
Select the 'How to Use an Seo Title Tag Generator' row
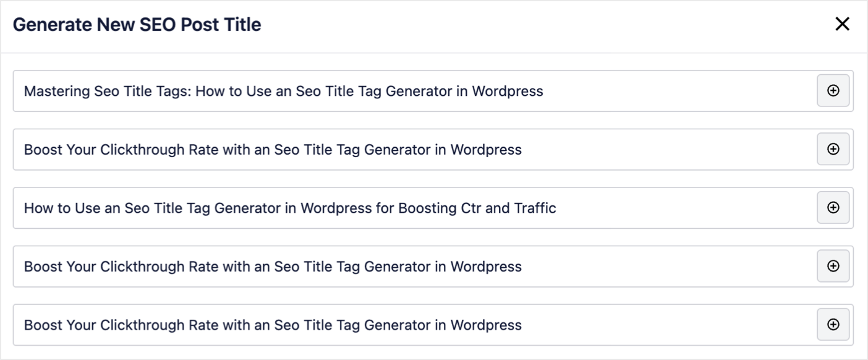click(433, 208)
